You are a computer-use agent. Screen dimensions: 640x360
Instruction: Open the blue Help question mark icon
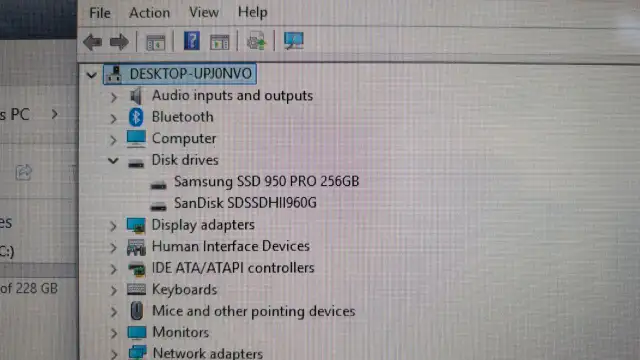pos(191,41)
